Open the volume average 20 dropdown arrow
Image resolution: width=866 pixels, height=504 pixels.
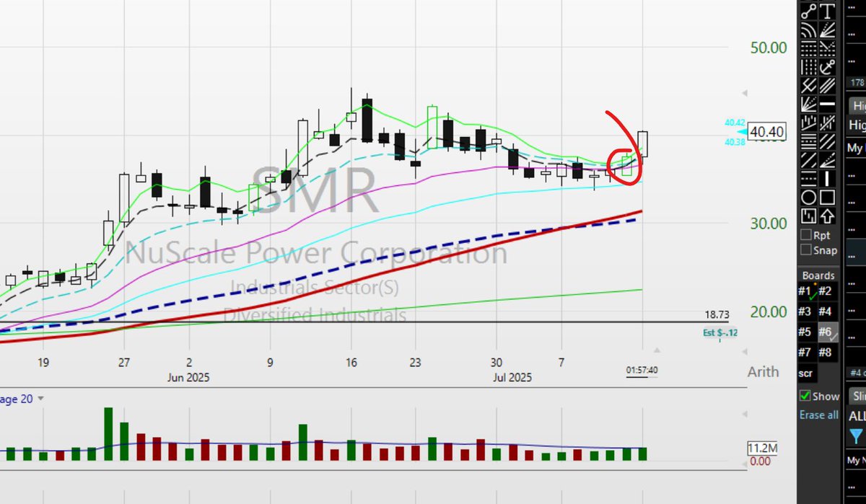(x=40, y=398)
